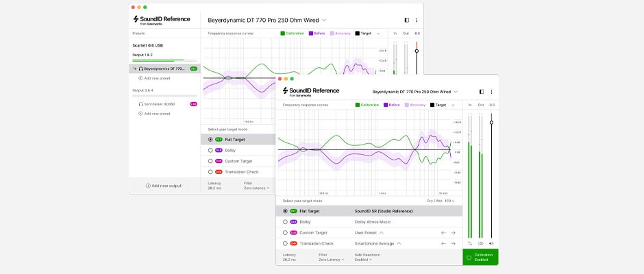Toggle the sidebar panel icon in front window
Image resolution: width=644 pixels, height=274 pixels.
coord(481,91)
